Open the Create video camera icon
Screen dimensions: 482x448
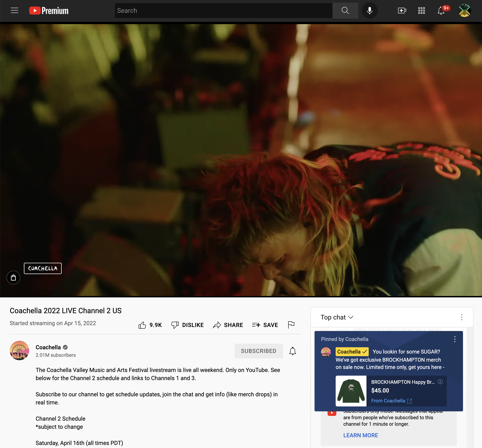(402, 10)
